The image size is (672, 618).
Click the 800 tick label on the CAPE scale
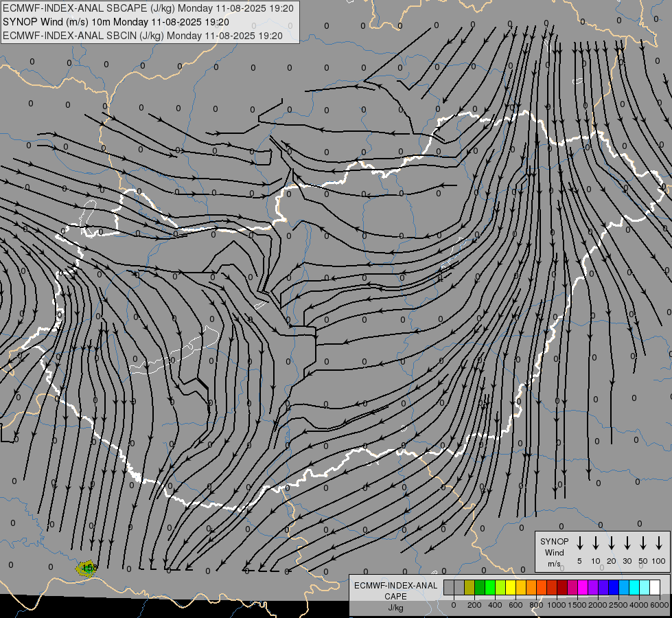tap(536, 605)
